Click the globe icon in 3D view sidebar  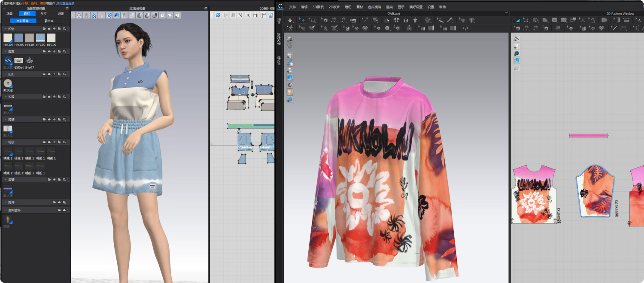point(290,99)
